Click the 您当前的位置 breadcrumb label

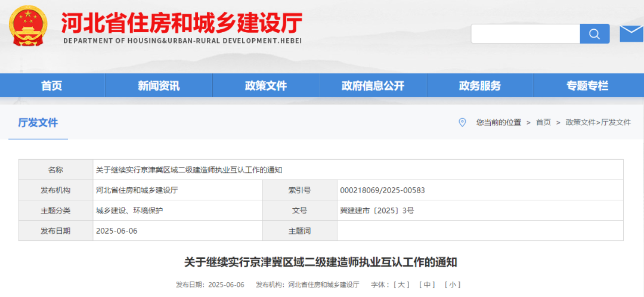(499, 122)
